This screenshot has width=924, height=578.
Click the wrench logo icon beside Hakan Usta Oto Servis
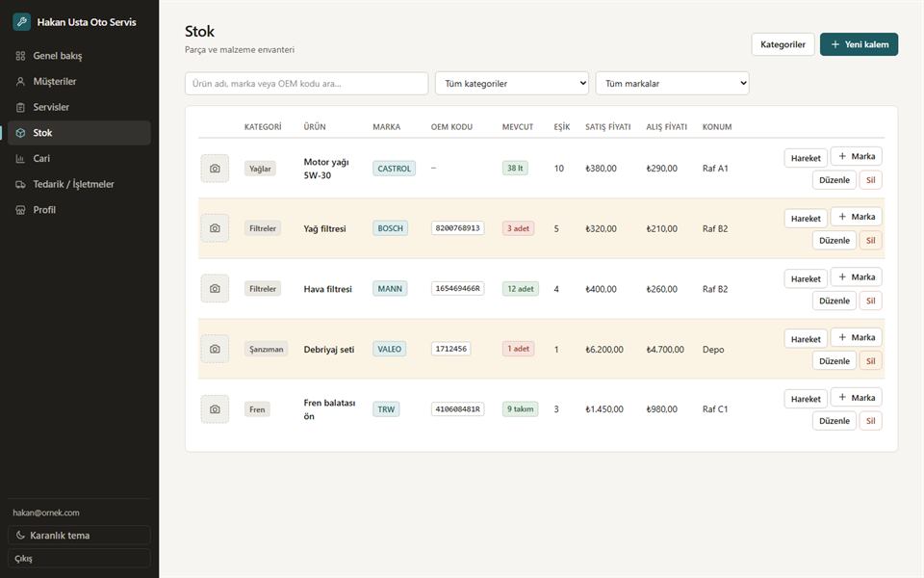click(x=22, y=22)
